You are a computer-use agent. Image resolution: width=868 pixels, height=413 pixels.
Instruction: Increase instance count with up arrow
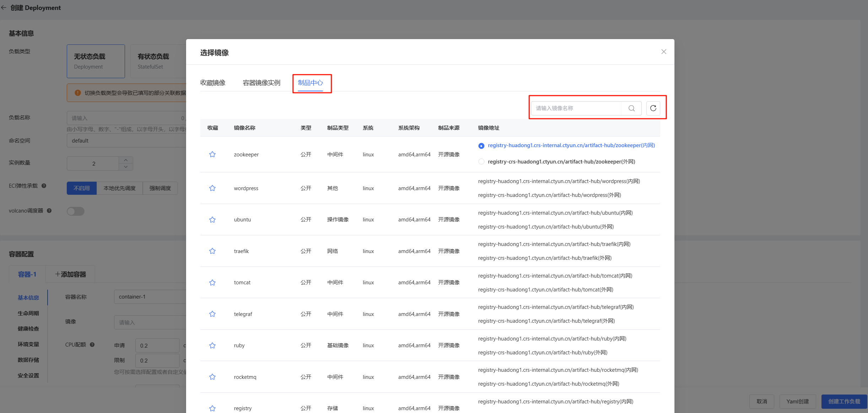[126, 160]
